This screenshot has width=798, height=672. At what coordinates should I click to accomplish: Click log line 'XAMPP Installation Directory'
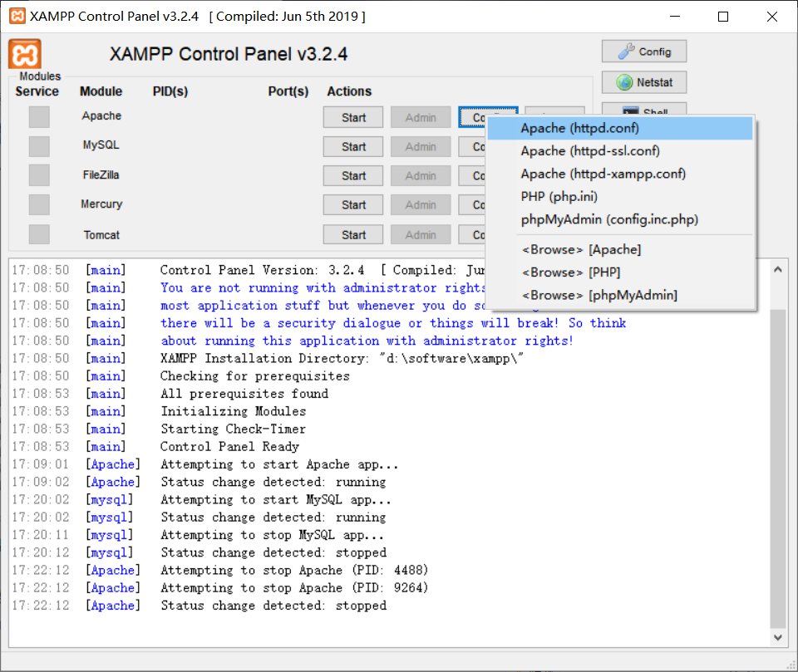click(x=342, y=359)
